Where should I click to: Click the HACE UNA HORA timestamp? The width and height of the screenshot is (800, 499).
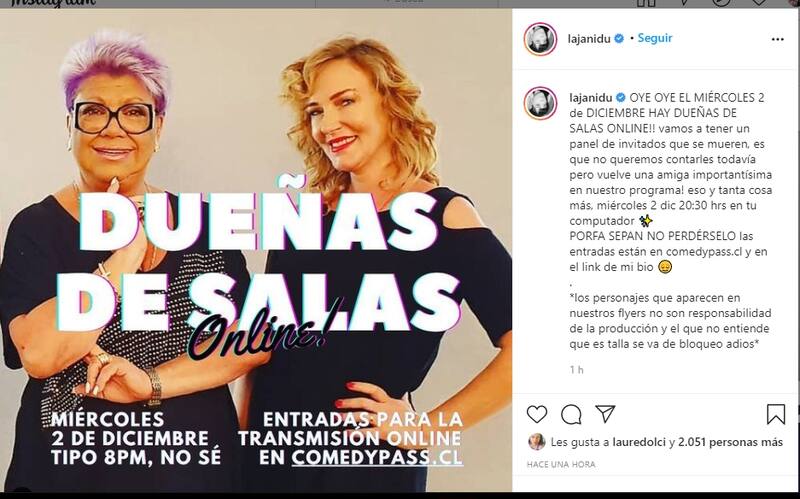(561, 464)
